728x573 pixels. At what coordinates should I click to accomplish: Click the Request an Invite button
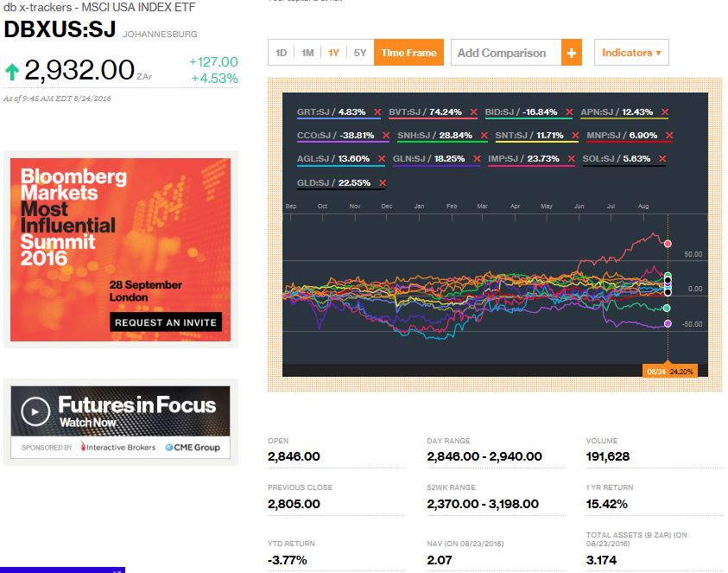pos(166,322)
